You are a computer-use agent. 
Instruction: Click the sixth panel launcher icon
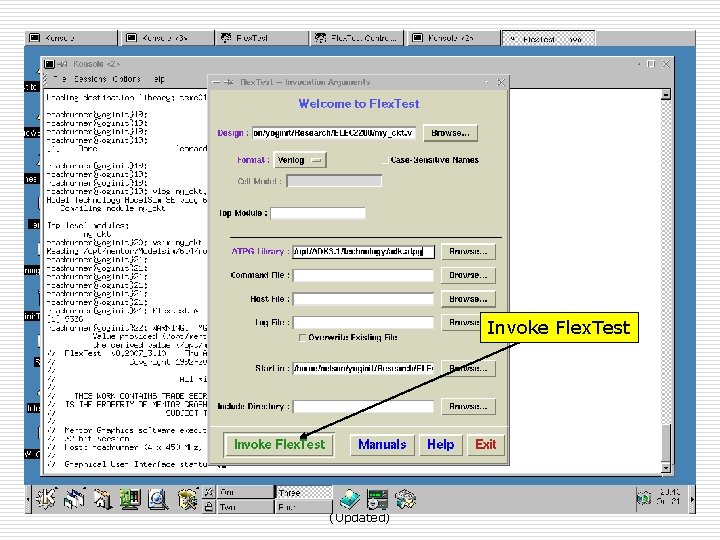click(187, 500)
